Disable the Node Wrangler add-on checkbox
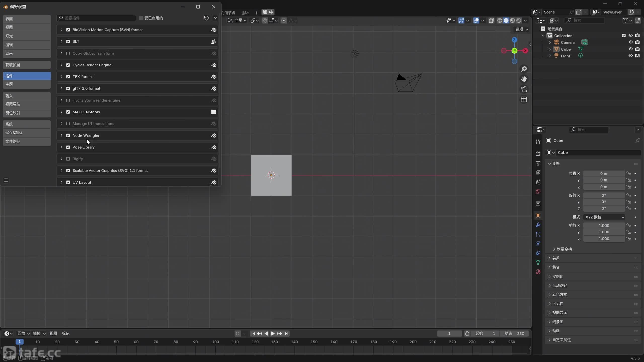The image size is (644, 362). [68, 135]
